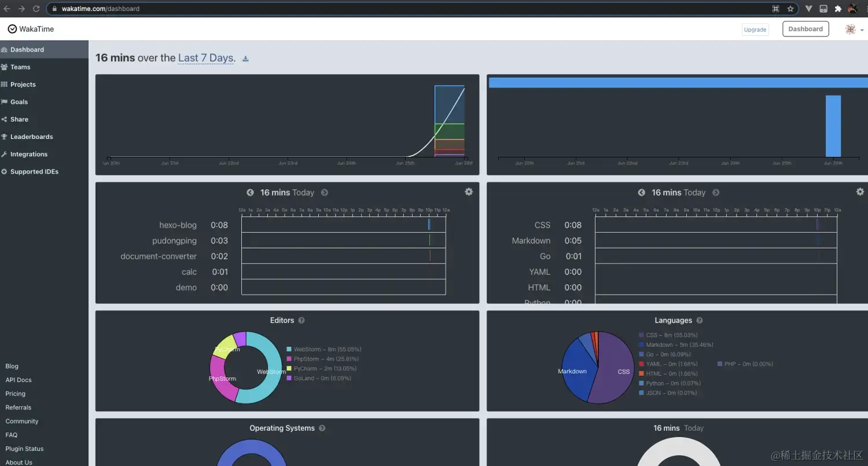Open the About Us link
868x466 pixels.
pyautogui.click(x=19, y=463)
